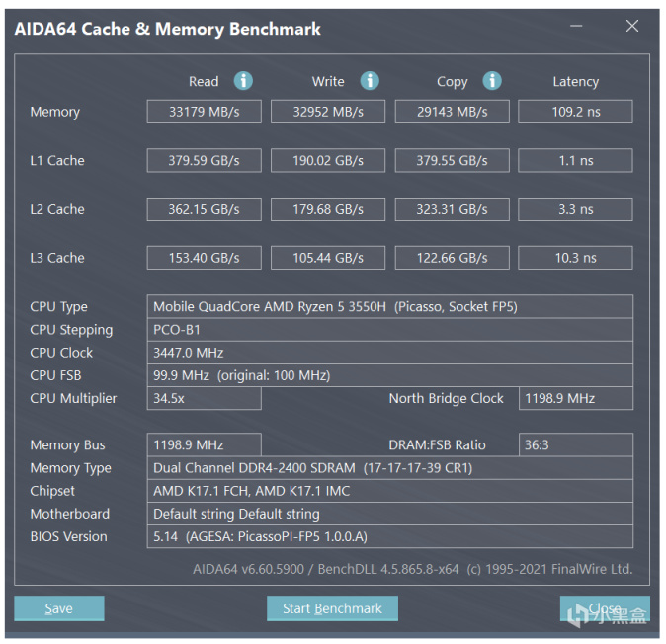
Task: Click the Write column info icon
Action: [370, 81]
